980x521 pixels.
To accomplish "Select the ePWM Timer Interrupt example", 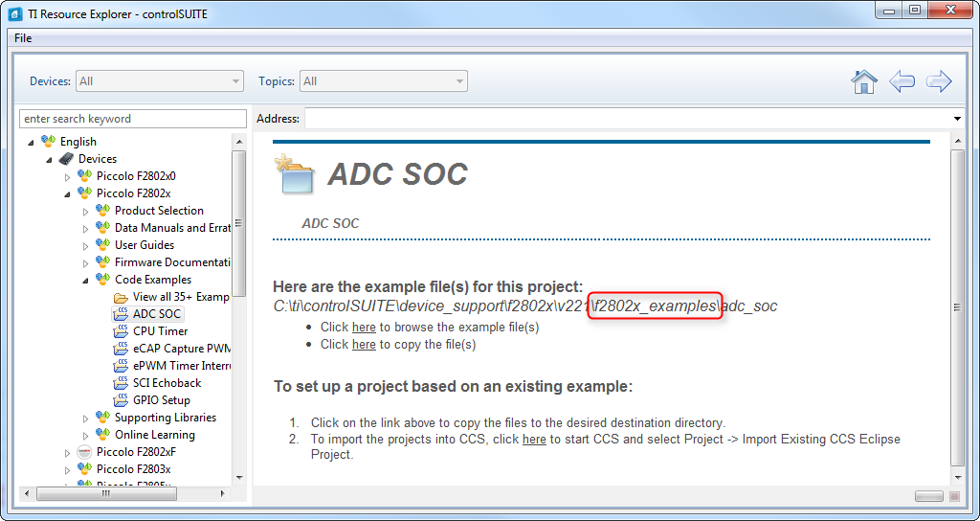I will (182, 366).
